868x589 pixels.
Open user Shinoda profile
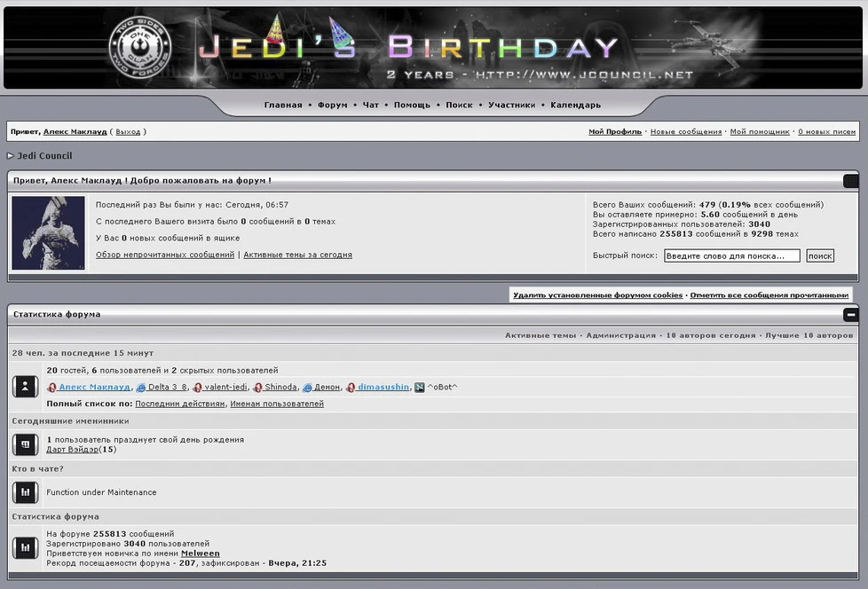pyautogui.click(x=280, y=387)
